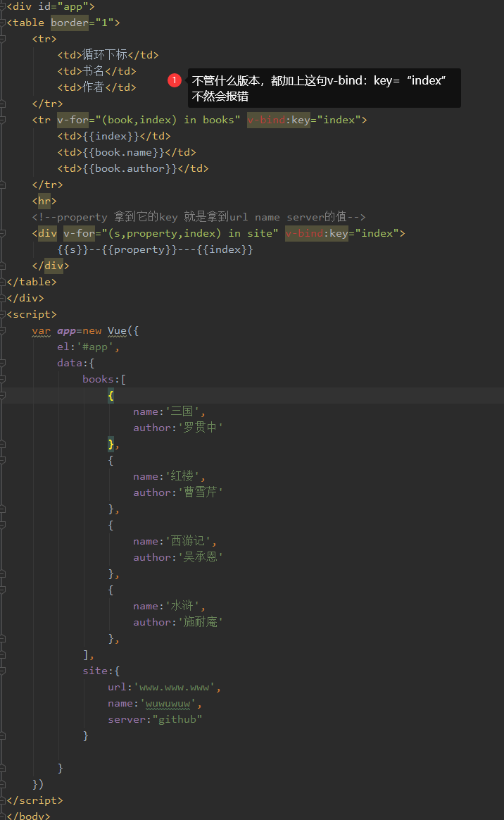Place cursor on <td>作者</td>
The height and width of the screenshot is (820, 504).
click(96, 87)
